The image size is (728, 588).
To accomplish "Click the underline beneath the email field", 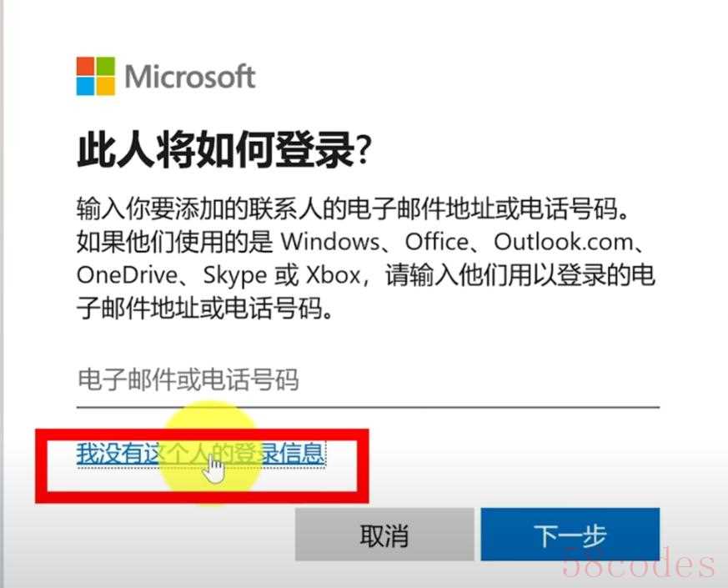I will [368, 407].
